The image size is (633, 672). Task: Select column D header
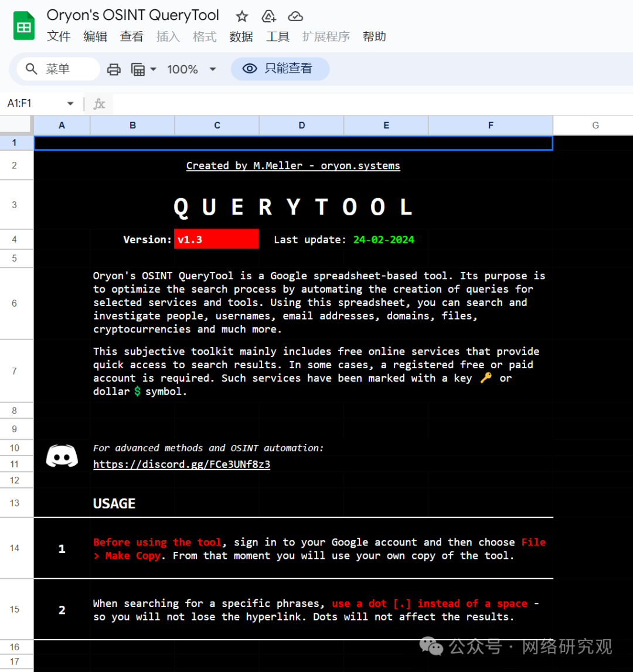click(301, 125)
